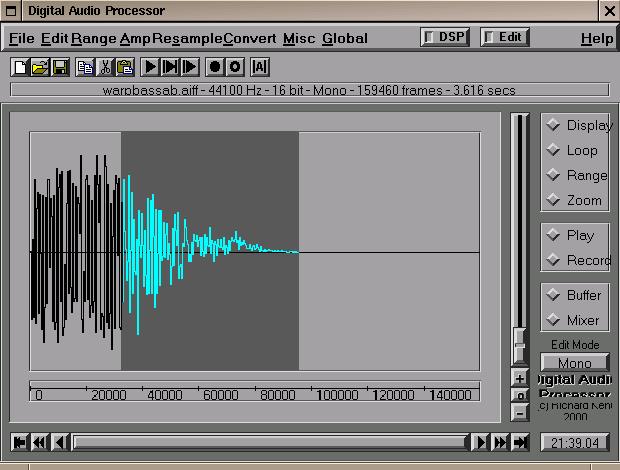Click the third play icon with left bar
620x470 pixels.
190,67
